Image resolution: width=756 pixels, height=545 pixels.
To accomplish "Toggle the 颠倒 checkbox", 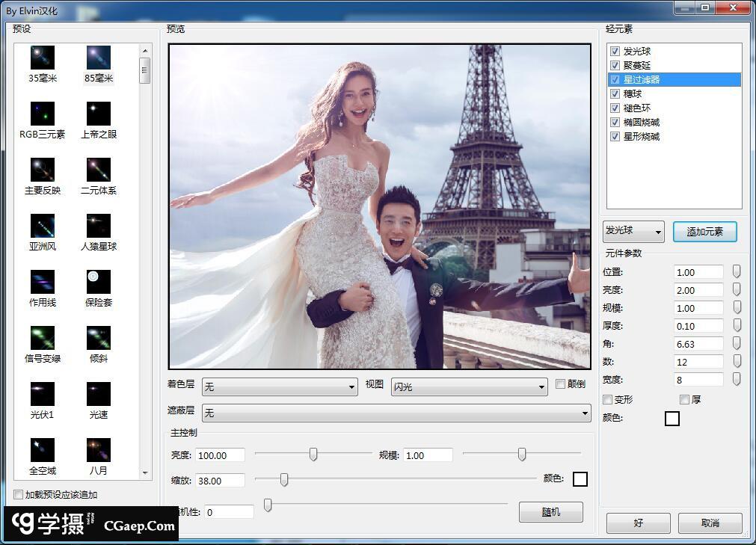I will (561, 384).
